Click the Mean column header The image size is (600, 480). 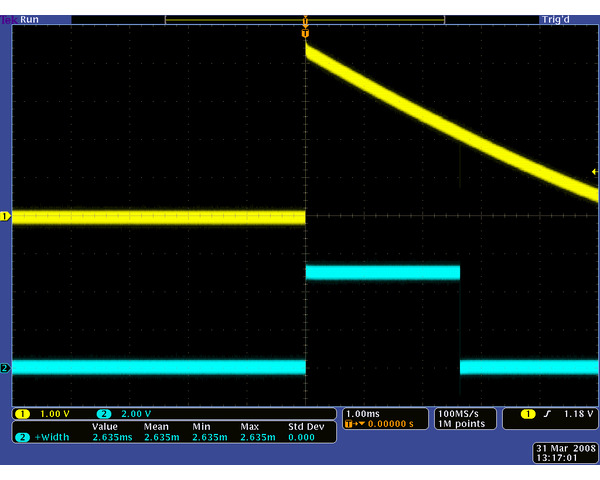pos(157,426)
